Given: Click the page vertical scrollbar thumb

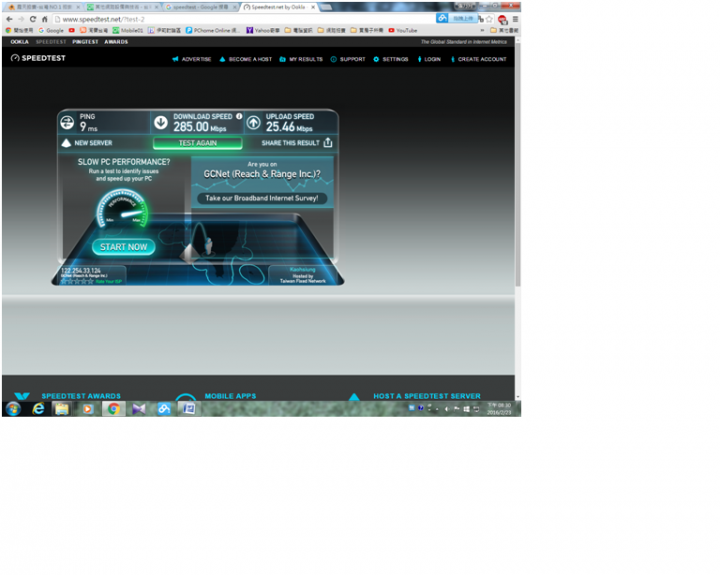Looking at the screenshot, I should [518, 165].
